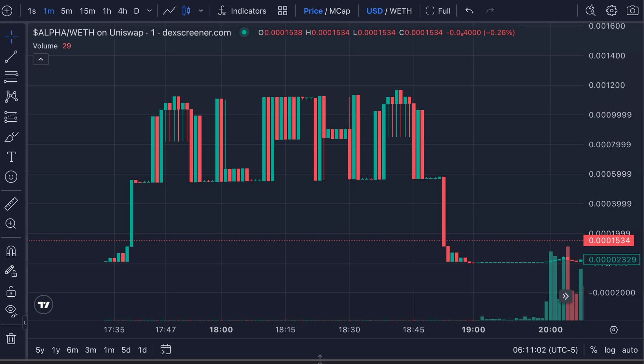Select the 1d range at bottom
Screen dimensions: 644x364
point(142,350)
